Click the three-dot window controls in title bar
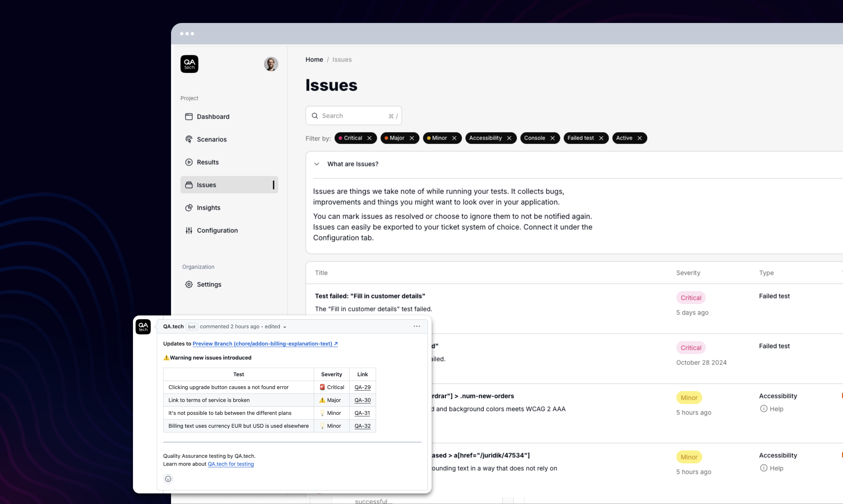The image size is (843, 504). (187, 34)
